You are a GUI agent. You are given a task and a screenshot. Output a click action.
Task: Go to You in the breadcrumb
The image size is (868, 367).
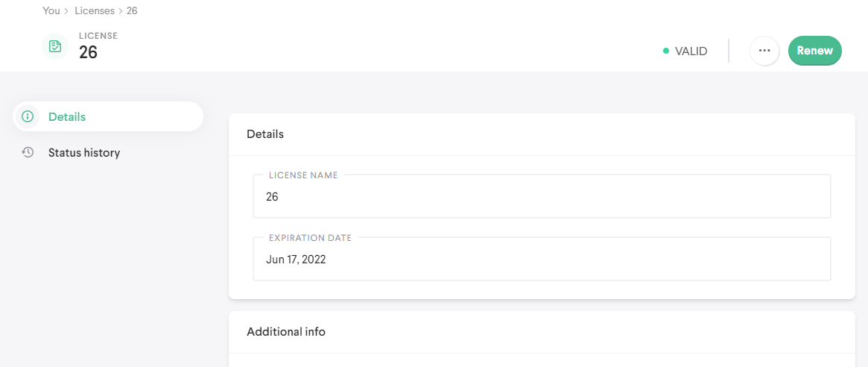[x=51, y=11]
